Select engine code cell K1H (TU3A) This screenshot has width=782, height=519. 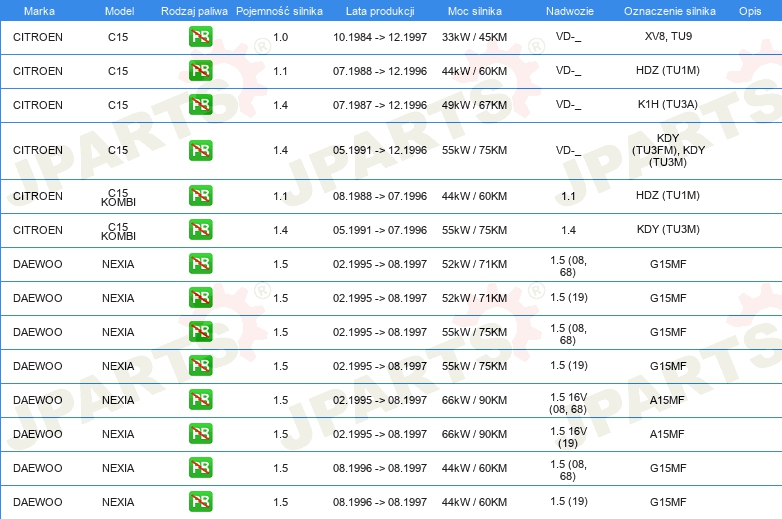click(x=668, y=104)
